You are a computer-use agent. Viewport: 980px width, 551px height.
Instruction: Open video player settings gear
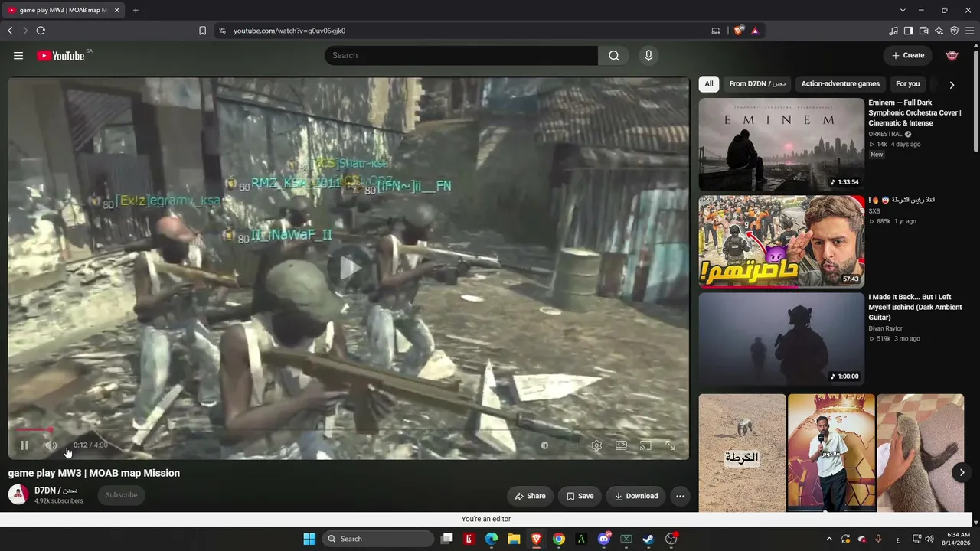(x=596, y=445)
